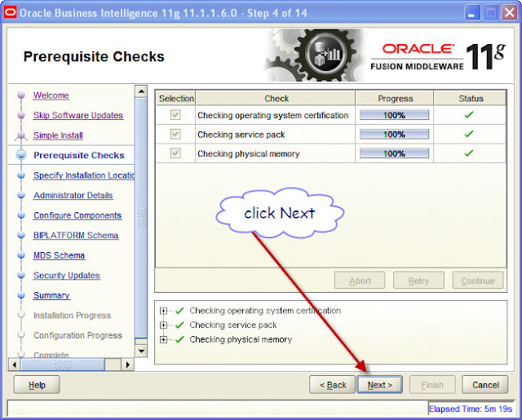
Task: Minimize the installer window
Action: click(472, 13)
